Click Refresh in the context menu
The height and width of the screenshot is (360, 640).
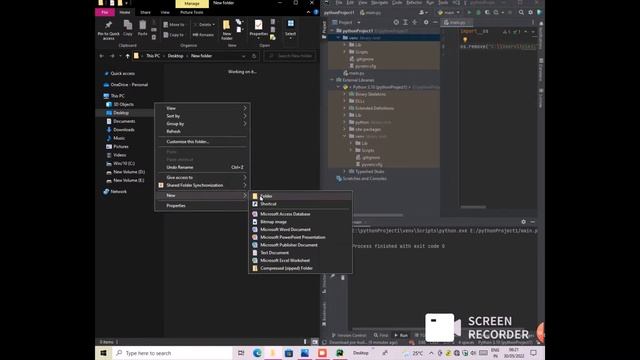coord(202,131)
